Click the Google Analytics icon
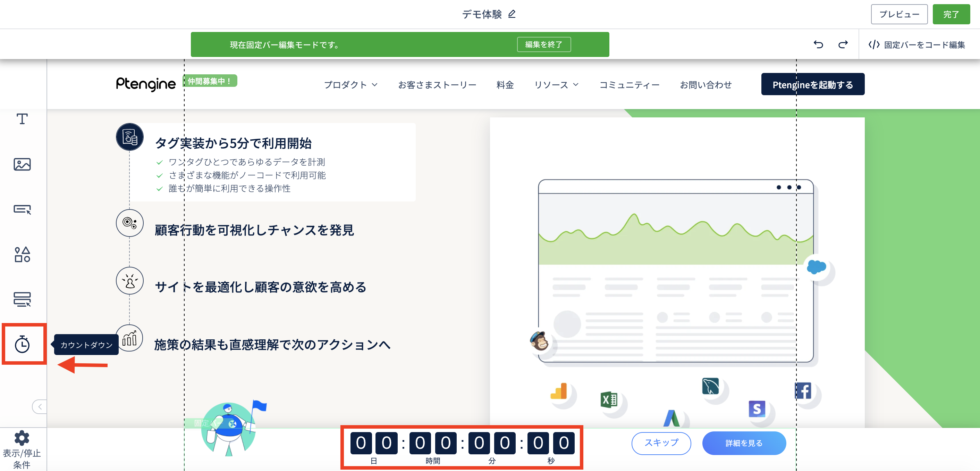Viewport: 980px width, 471px height. pyautogui.click(x=559, y=391)
